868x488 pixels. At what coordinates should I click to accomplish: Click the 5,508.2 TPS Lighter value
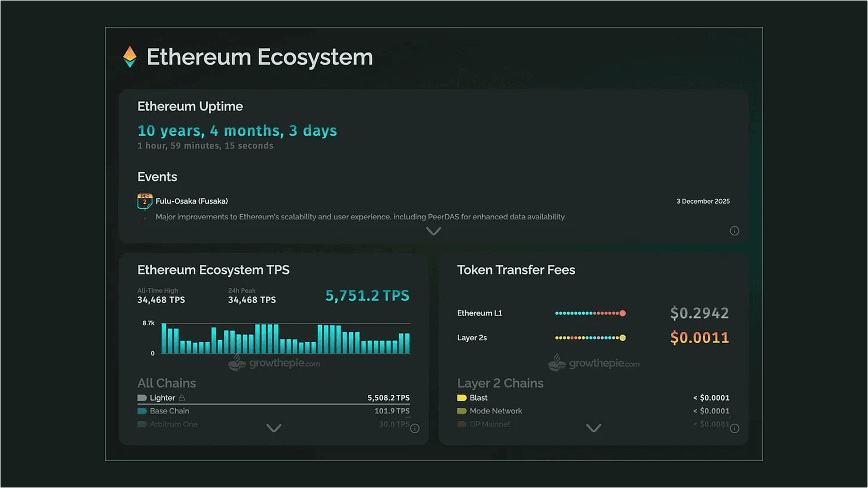[389, 398]
